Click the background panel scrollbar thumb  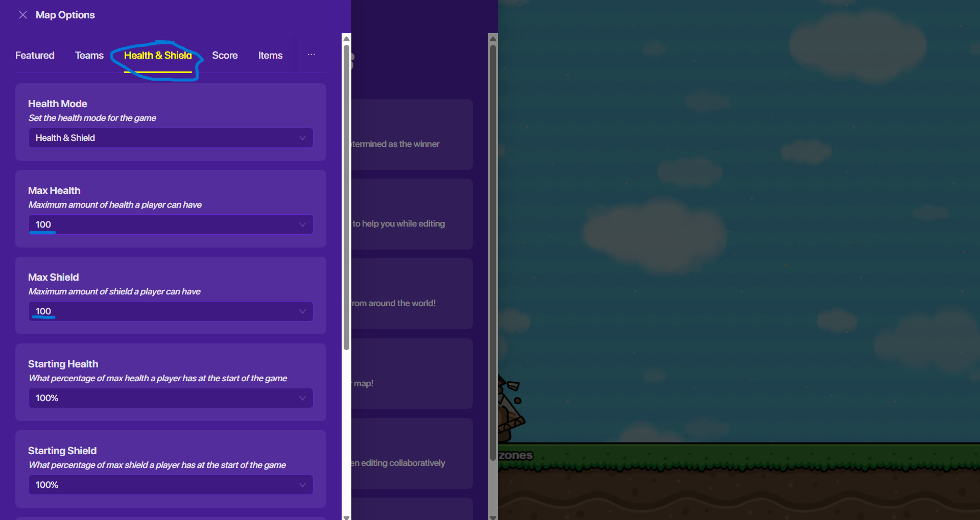(x=493, y=250)
